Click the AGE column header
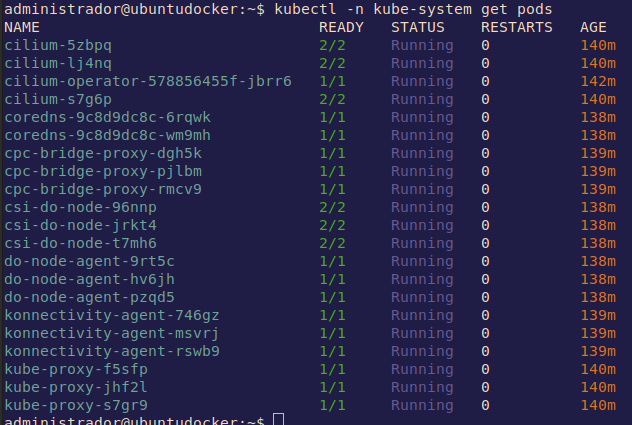The image size is (632, 425). point(593,27)
